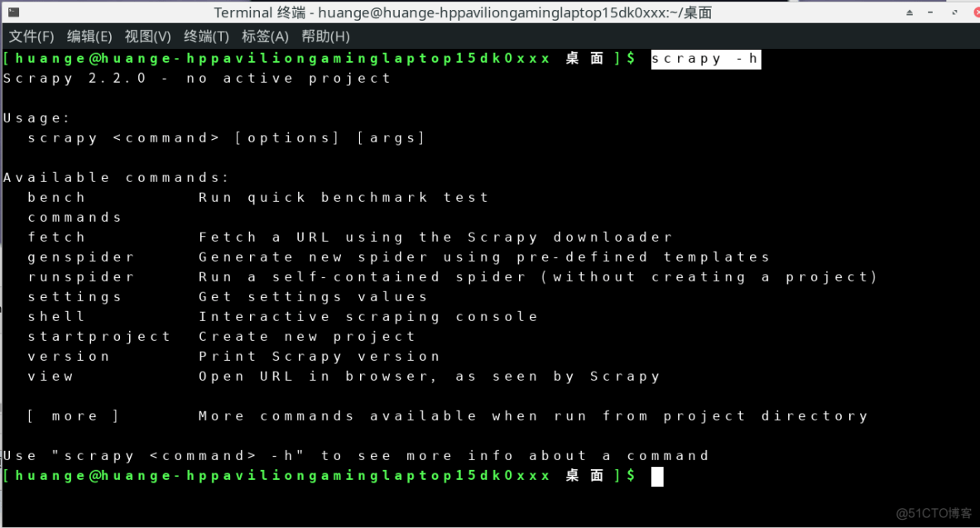The width and height of the screenshot is (980, 528).
Task: Click the bottom green prompt line
Action: [320, 476]
